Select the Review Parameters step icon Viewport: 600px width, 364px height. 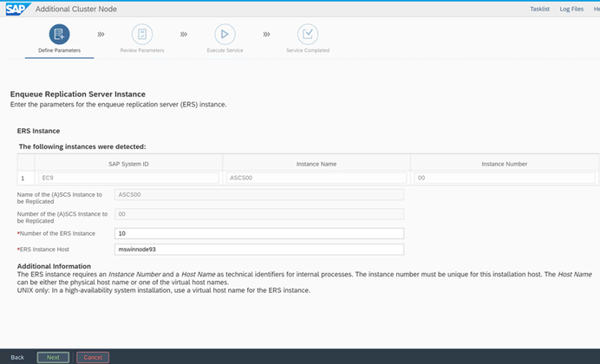coord(142,34)
